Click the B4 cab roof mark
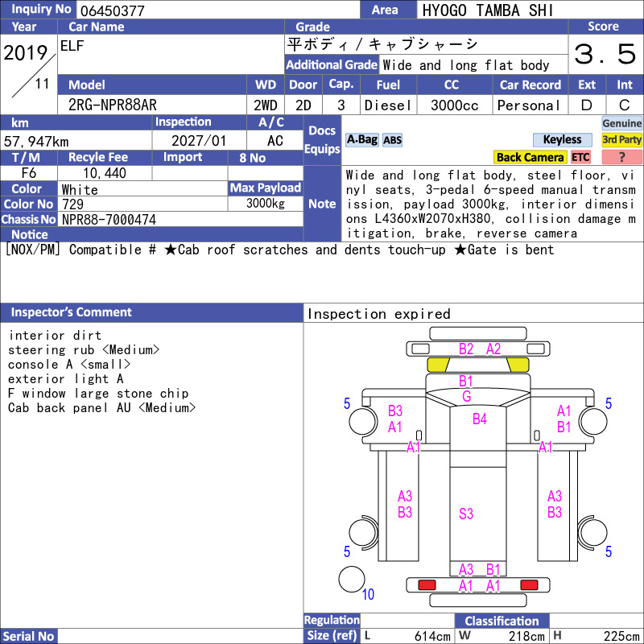This screenshot has height=644, width=644. tap(479, 419)
